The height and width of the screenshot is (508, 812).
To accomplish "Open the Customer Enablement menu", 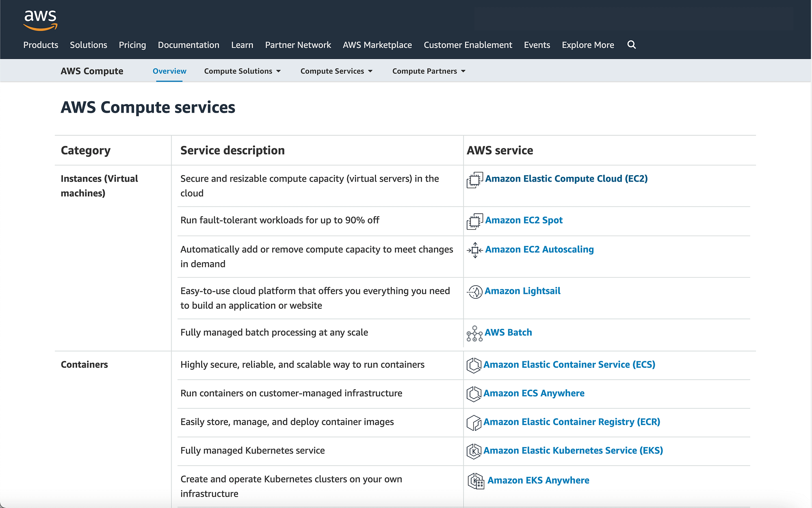I will [x=468, y=45].
